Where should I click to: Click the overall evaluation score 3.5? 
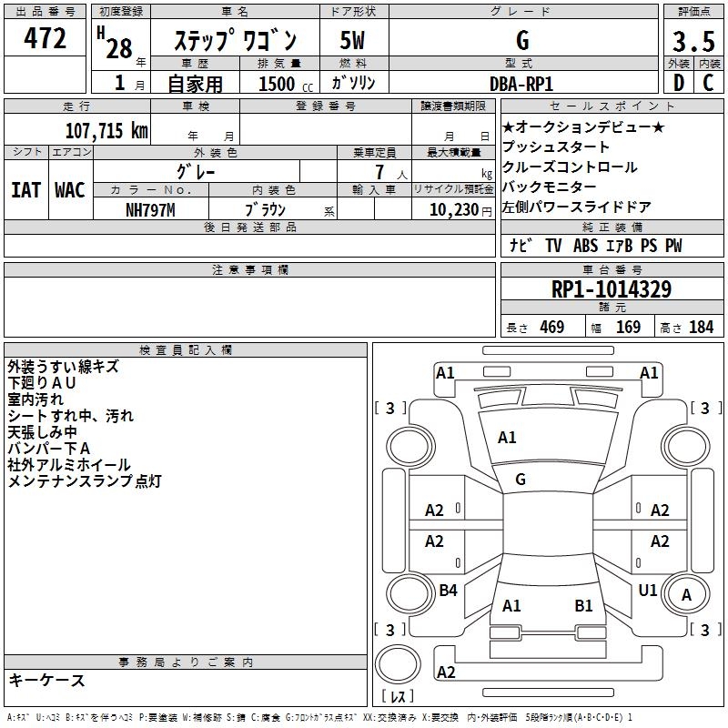coord(692,42)
